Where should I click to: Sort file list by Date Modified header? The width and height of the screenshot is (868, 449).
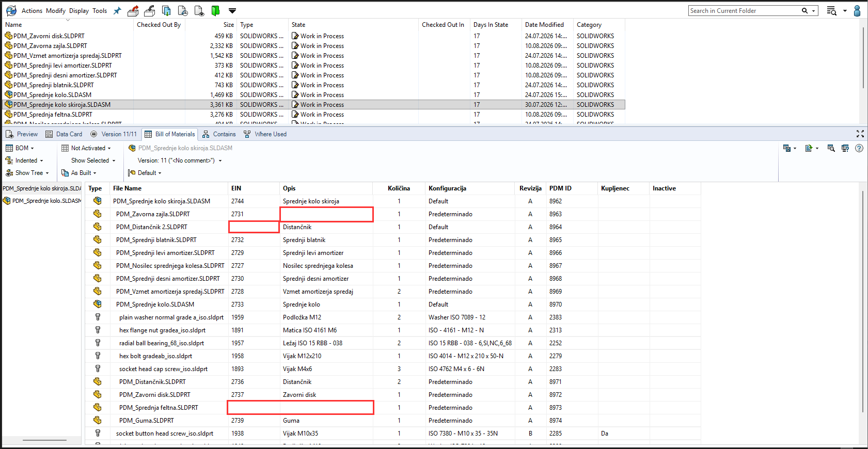coord(544,25)
